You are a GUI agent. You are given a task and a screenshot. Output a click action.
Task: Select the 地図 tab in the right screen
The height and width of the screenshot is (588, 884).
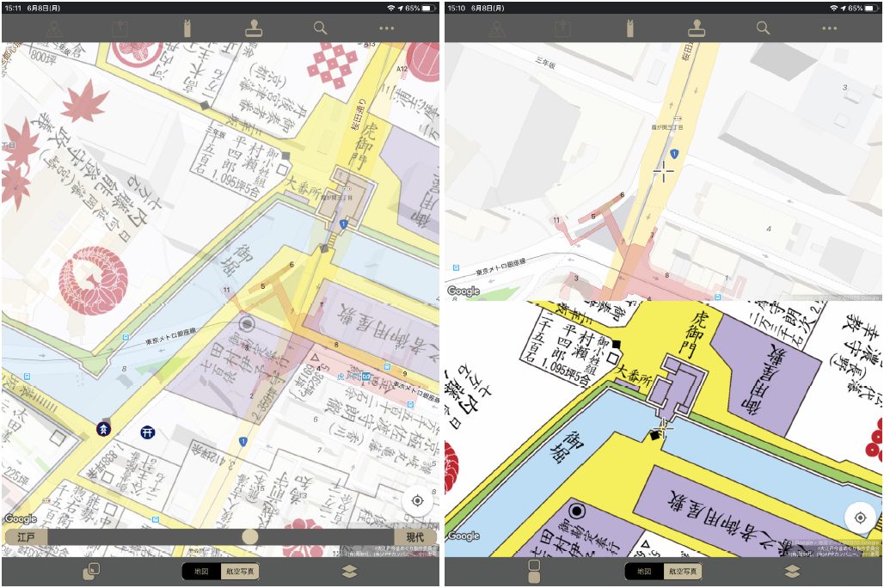(x=644, y=572)
